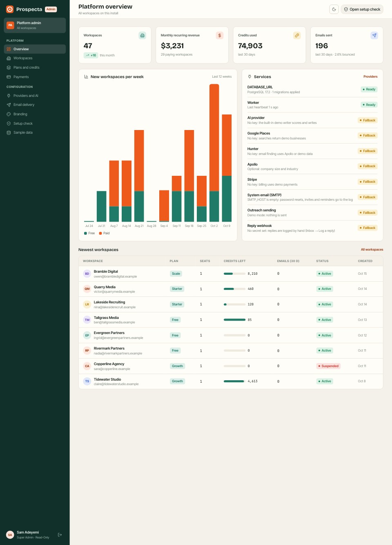This screenshot has width=392, height=545.
Task: Click the CREATED column header
Action: (365, 261)
